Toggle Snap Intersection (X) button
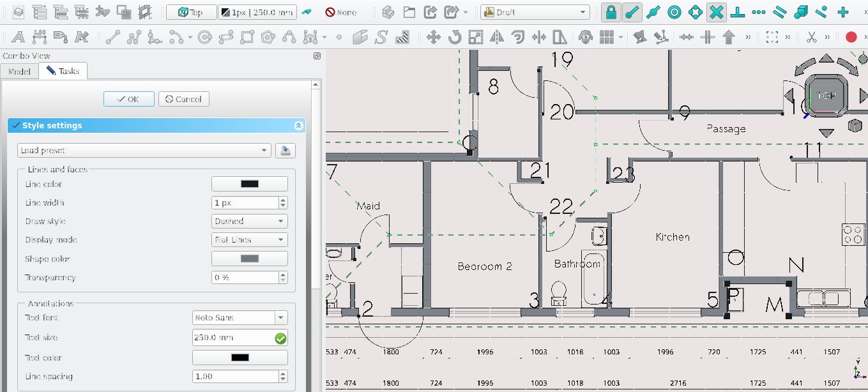 (x=717, y=12)
